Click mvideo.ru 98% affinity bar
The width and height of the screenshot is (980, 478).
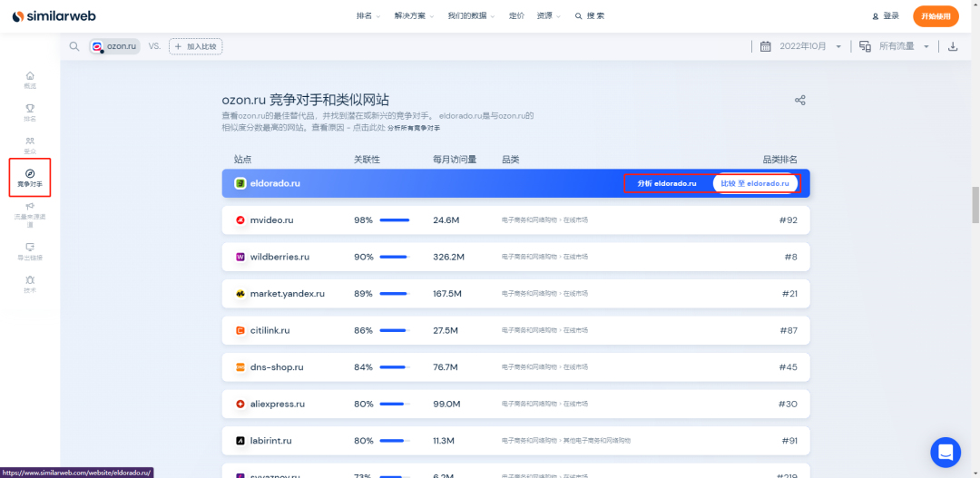[x=395, y=219]
